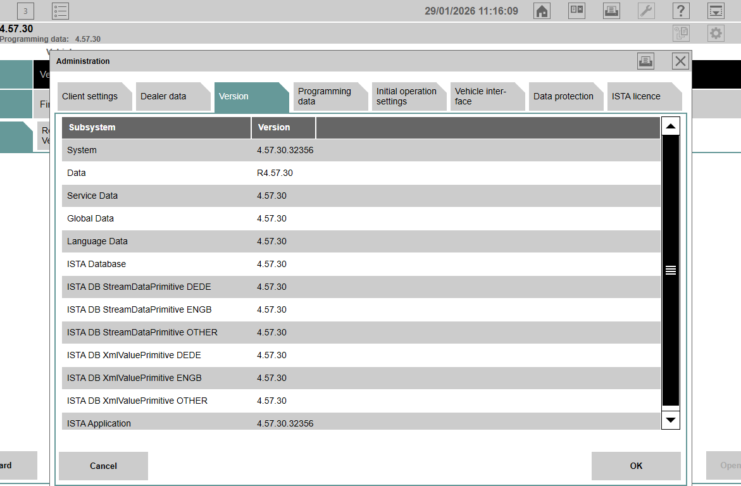This screenshot has height=486, width=741.
Task: Click the Programming data 4.57.30 label
Action: 50,39
